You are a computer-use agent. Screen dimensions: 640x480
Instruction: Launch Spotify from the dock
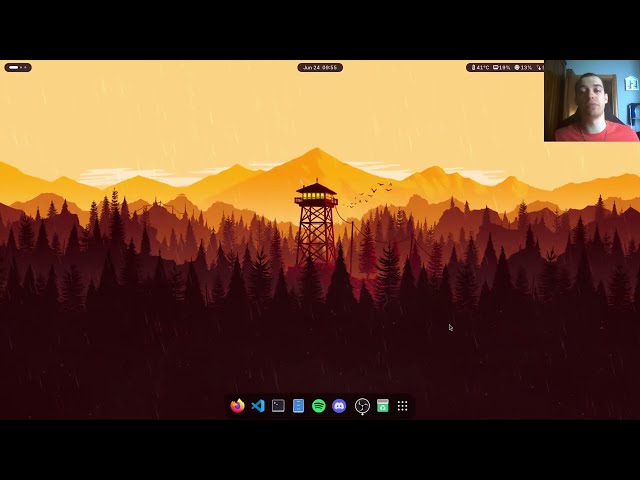(319, 406)
